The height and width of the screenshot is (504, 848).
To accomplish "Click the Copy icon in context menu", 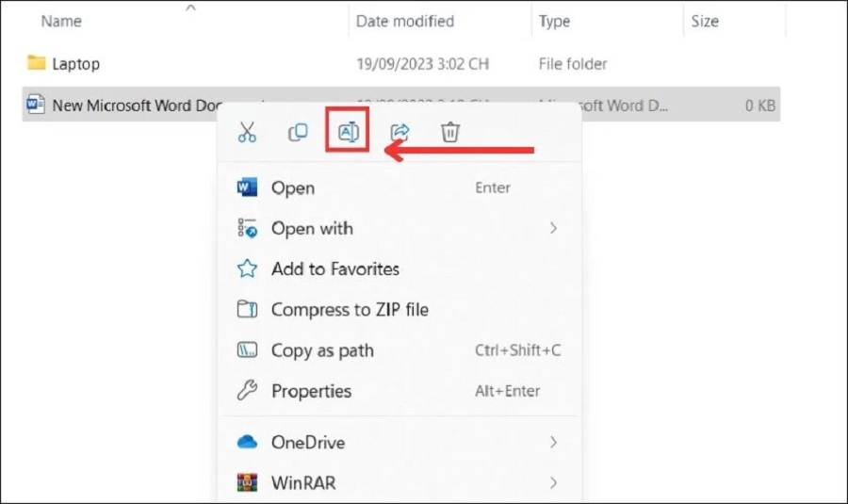I will coord(298,132).
